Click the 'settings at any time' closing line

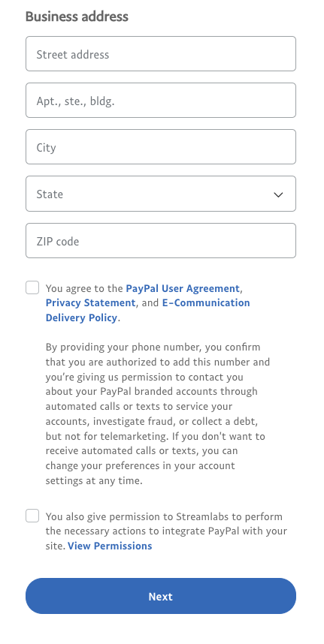(94, 480)
